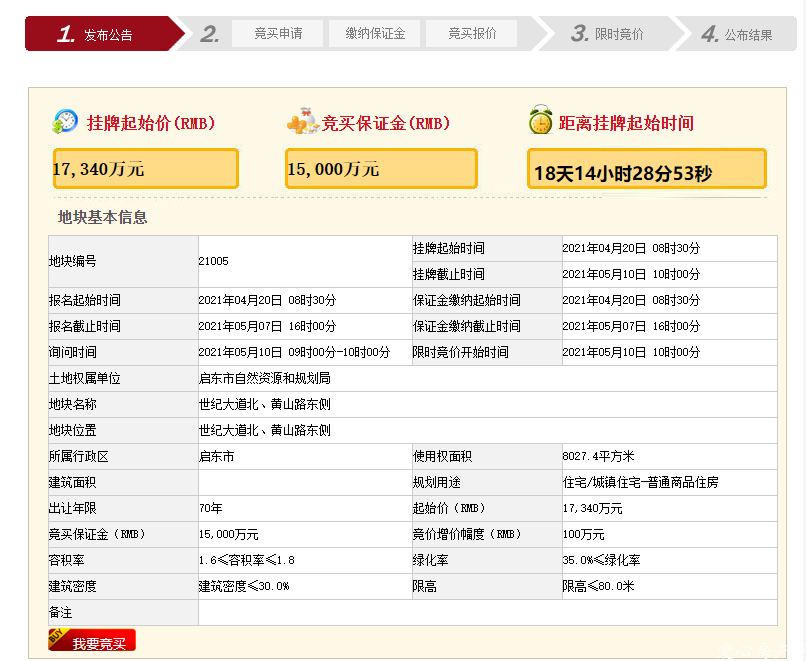Viewport: 806px width, 661px height.
Task: Click the 竞买保证金(RMB) heading
Action: pos(386,123)
